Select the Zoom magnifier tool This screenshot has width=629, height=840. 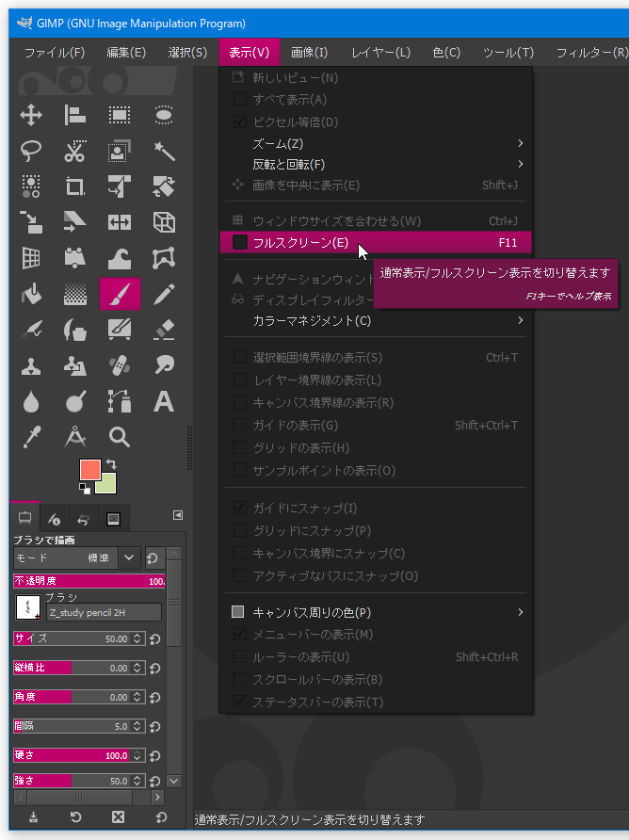120,437
